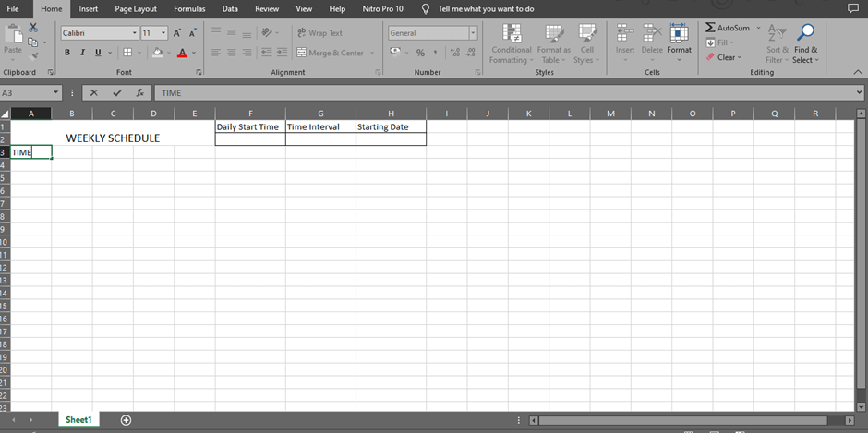Add a new sheet with the plus icon

coord(127,420)
